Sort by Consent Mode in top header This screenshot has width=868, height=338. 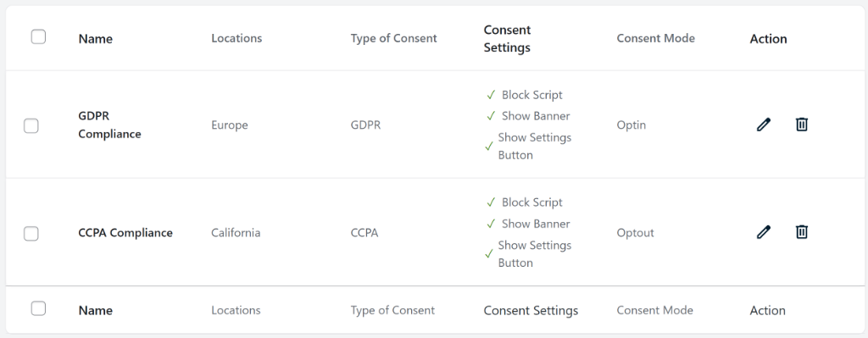pos(655,38)
